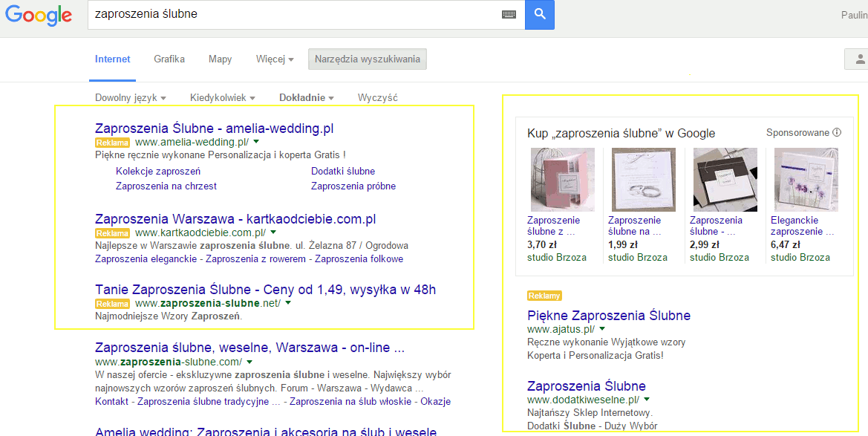
Task: Click the 1,99 zł price text
Action: click(623, 245)
